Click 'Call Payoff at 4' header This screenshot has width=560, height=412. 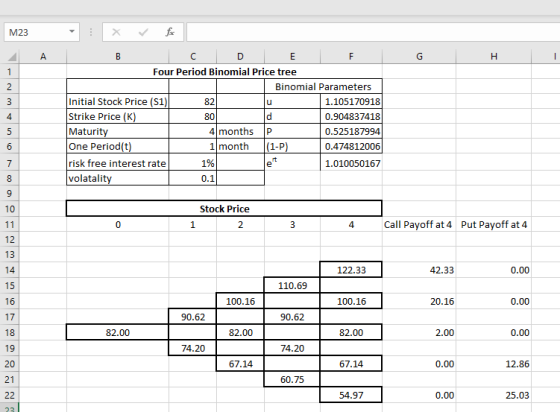click(x=418, y=225)
